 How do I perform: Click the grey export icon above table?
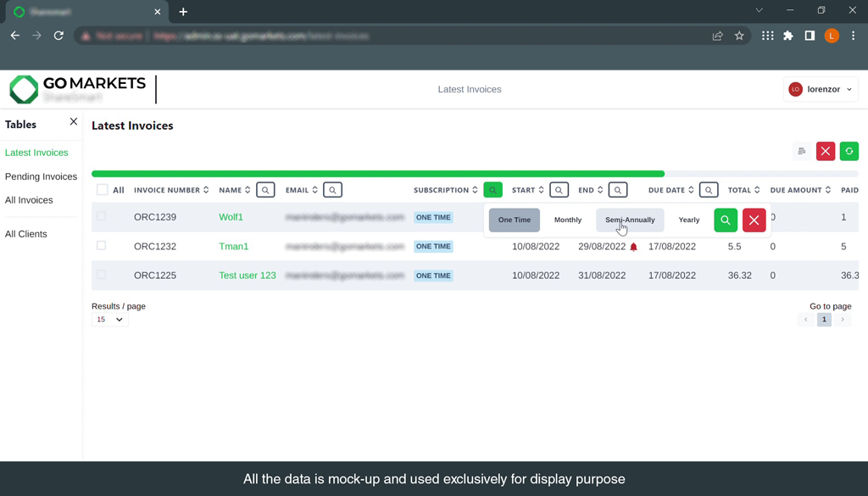click(x=802, y=151)
